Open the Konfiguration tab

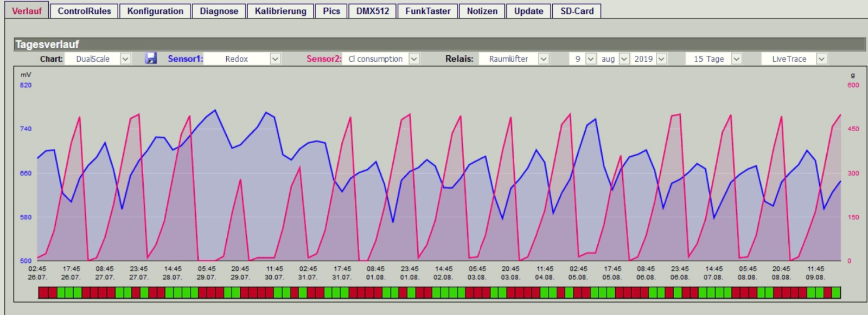pyautogui.click(x=155, y=11)
